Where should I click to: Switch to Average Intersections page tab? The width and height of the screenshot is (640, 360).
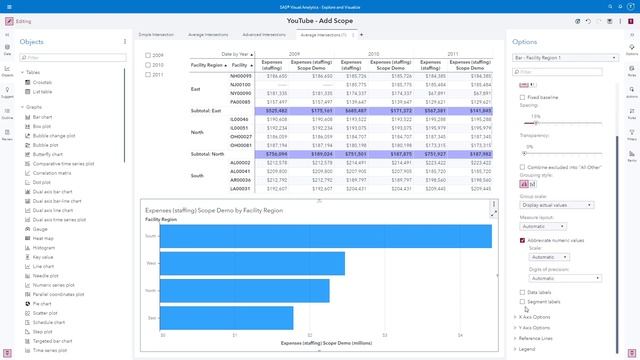pyautogui.click(x=208, y=35)
